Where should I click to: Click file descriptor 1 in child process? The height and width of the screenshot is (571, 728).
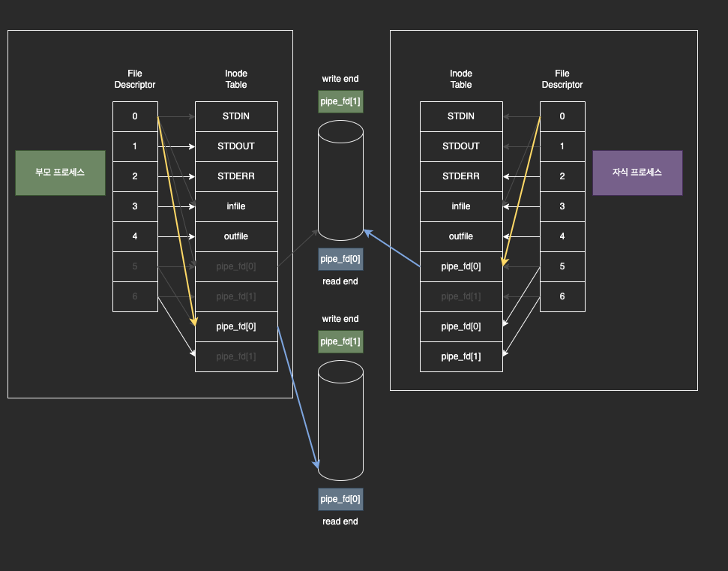click(x=562, y=146)
